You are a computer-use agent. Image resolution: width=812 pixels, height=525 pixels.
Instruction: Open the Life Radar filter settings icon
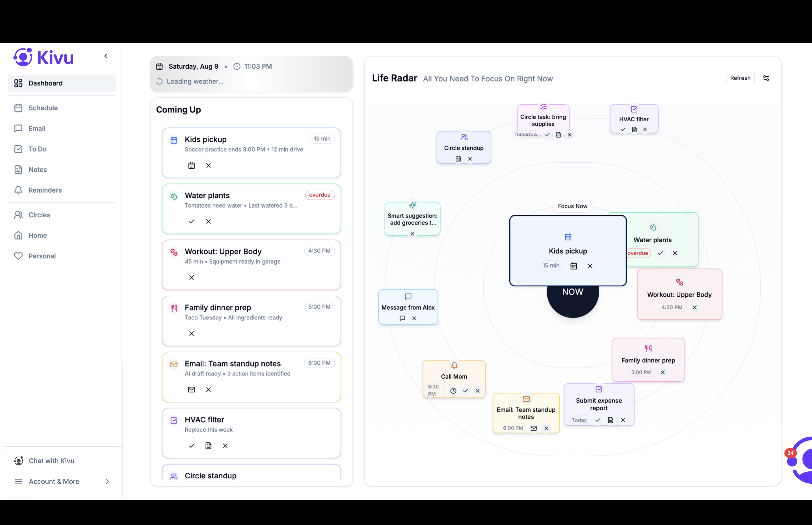pyautogui.click(x=766, y=78)
